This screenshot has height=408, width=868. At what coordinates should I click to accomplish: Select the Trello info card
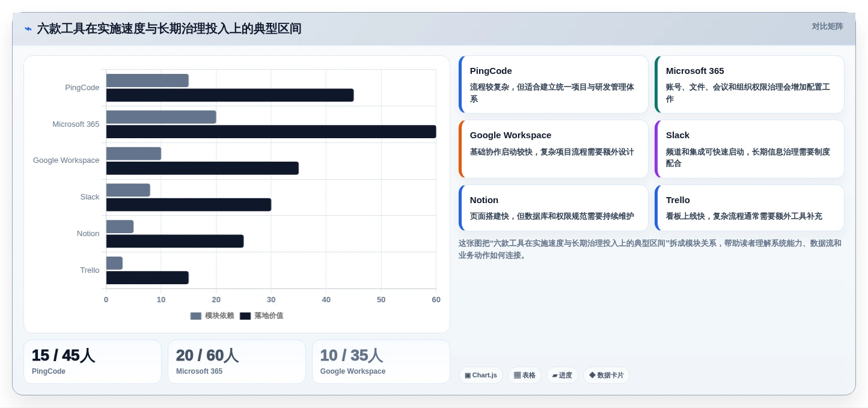coord(749,208)
